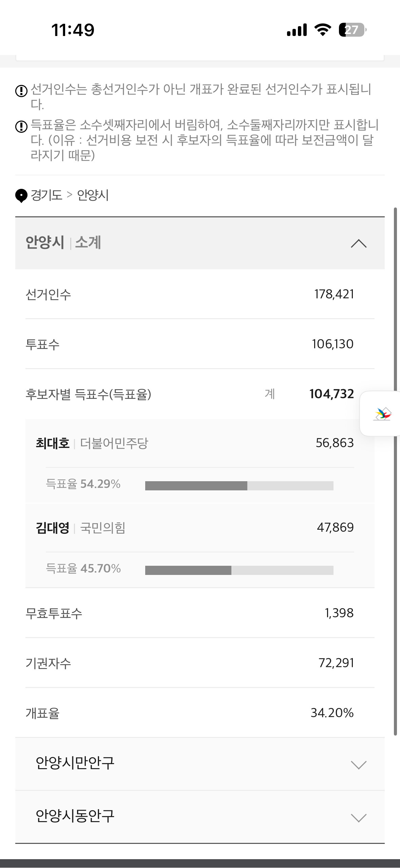This screenshot has width=400, height=868.
Task: Tap the 54.29% vote share bar
Action: (239, 486)
